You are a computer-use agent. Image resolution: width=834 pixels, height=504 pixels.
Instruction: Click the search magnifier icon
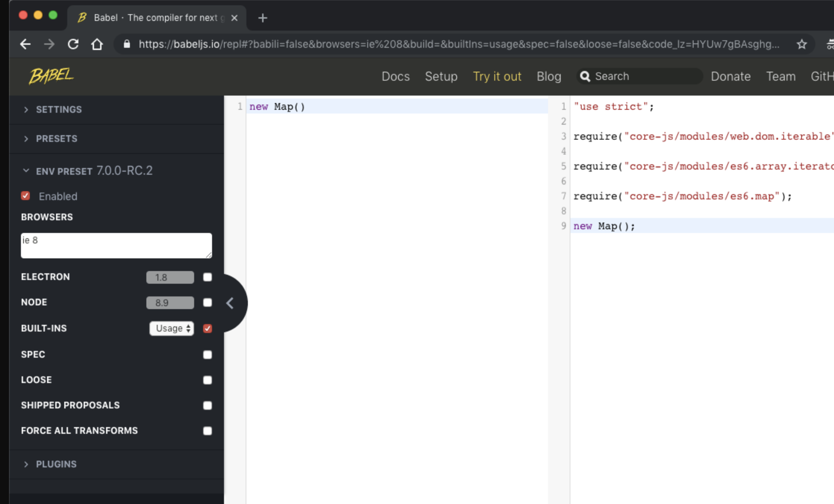tap(585, 76)
